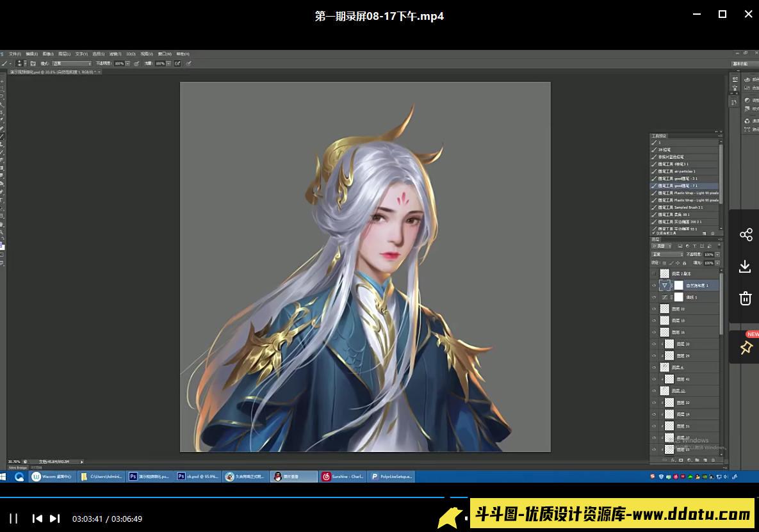Open the brush opacity slider dropdown arrow
This screenshot has width=759, height=532.
[128, 64]
